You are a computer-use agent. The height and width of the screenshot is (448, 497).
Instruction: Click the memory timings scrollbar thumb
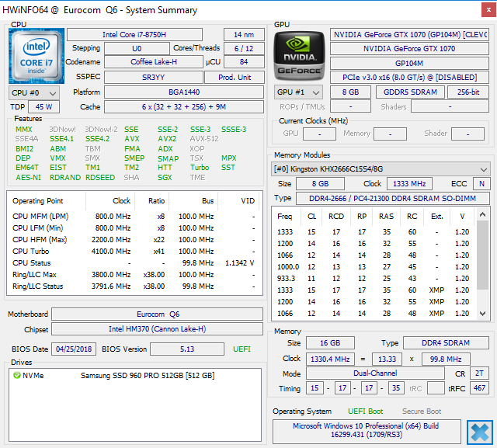(482, 255)
